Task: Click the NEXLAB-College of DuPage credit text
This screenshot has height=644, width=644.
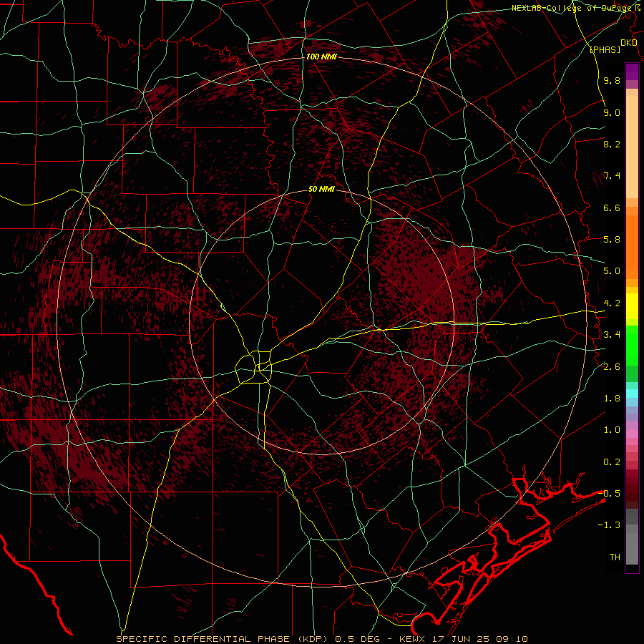Action: [x=573, y=8]
